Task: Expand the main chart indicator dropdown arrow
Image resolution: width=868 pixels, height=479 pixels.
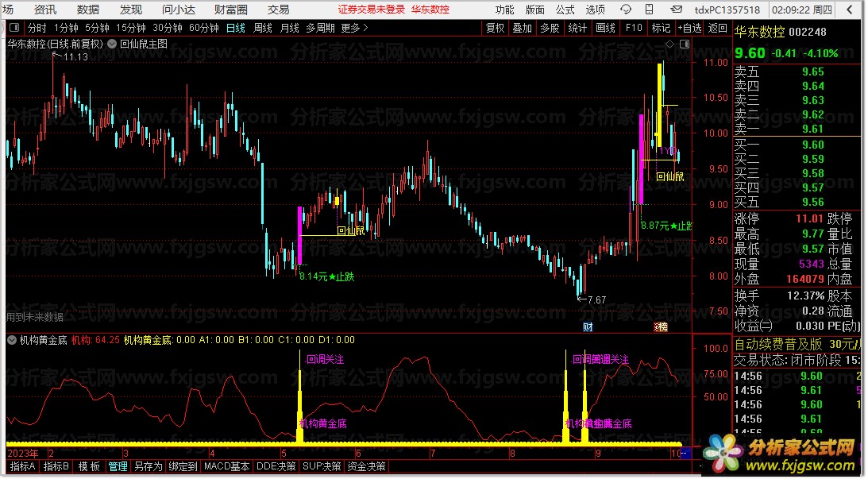Action: [x=111, y=44]
